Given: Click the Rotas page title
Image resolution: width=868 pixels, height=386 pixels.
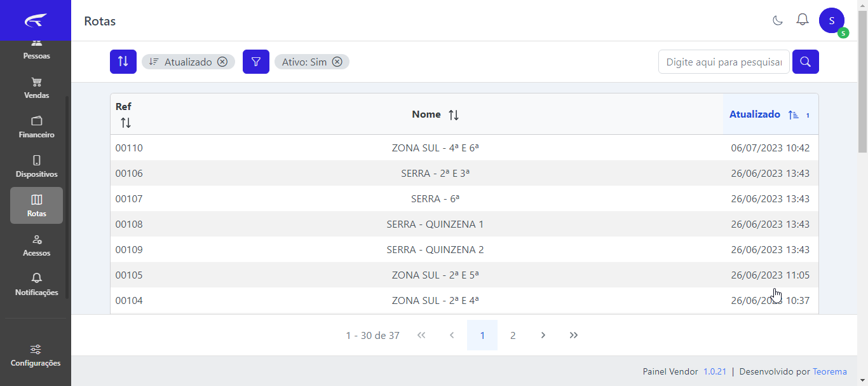Looking at the screenshot, I should [100, 21].
